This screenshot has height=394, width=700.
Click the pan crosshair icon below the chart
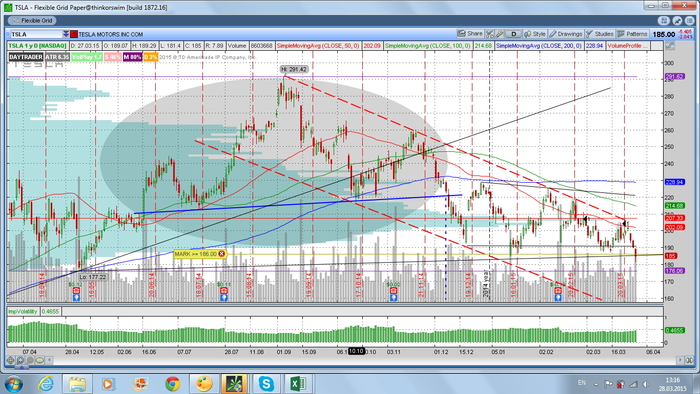(11, 360)
